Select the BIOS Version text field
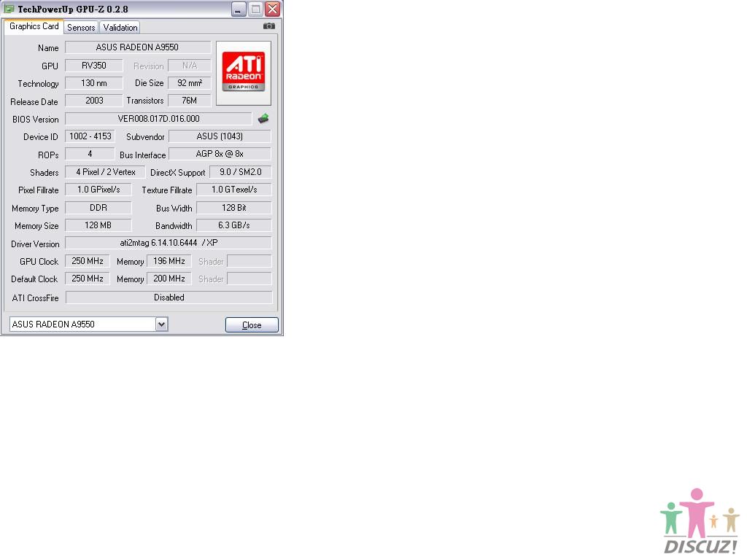This screenshot has width=747, height=560. [158, 119]
